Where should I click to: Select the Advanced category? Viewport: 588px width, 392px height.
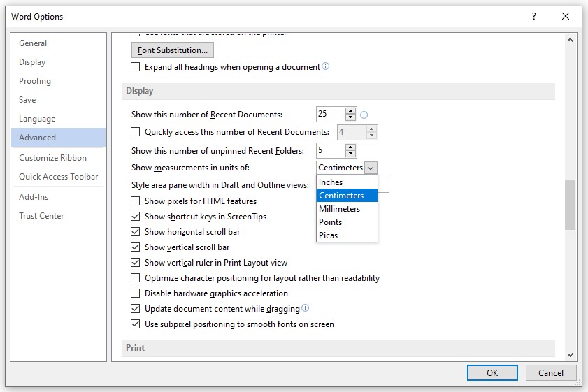pyautogui.click(x=58, y=138)
